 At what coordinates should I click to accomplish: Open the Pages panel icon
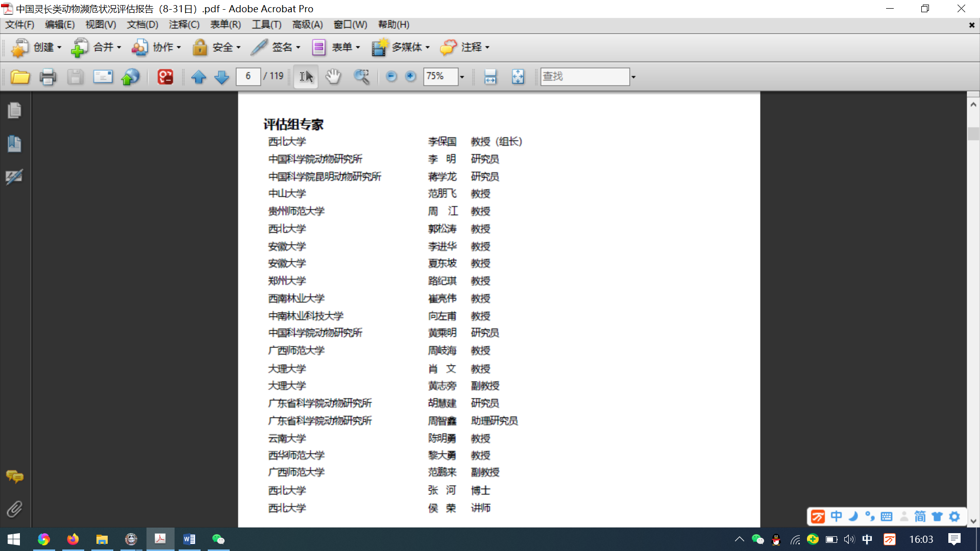coord(14,110)
